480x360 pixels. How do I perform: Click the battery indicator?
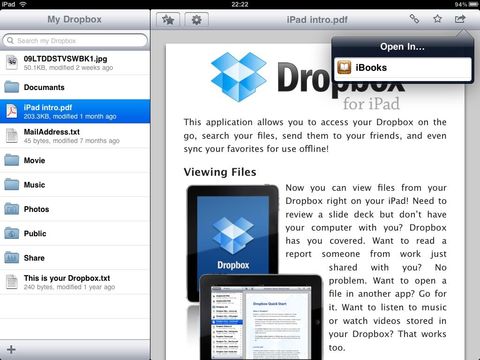pyautogui.click(x=473, y=4)
